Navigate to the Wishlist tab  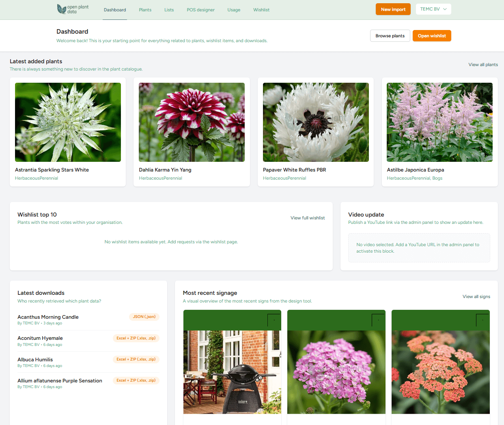[261, 10]
